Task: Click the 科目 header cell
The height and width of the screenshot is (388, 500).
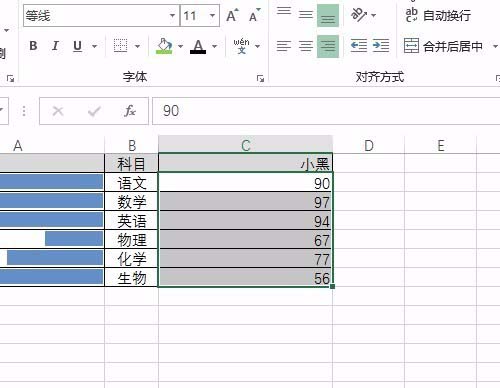Action: click(132, 164)
